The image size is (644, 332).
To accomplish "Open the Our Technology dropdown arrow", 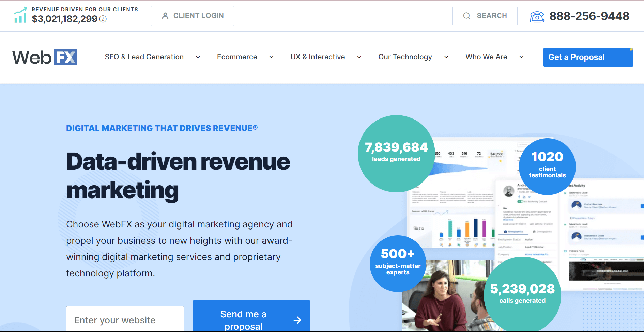I will [446, 57].
